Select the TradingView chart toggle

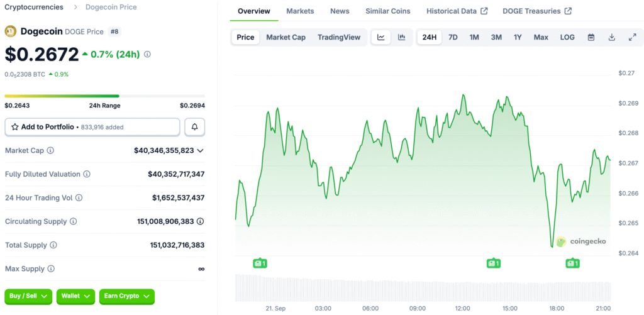point(339,37)
